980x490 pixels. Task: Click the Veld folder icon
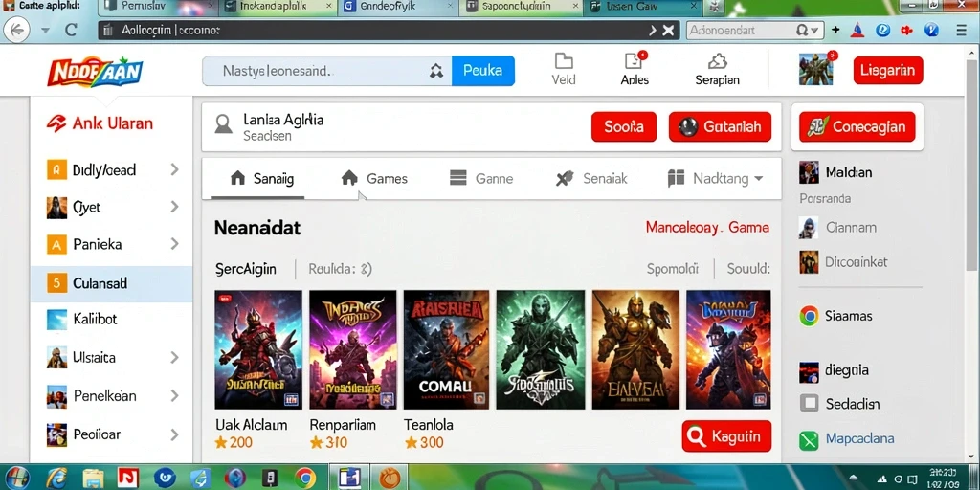[x=564, y=60]
